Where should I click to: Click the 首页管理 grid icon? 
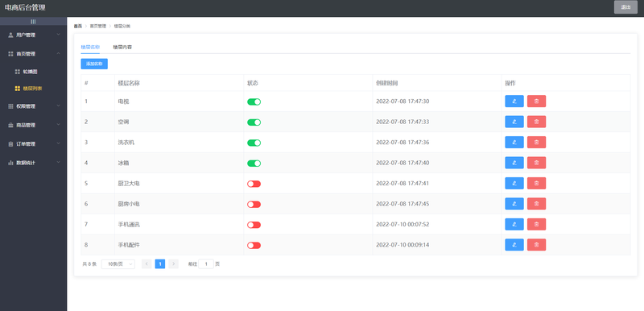click(10, 54)
